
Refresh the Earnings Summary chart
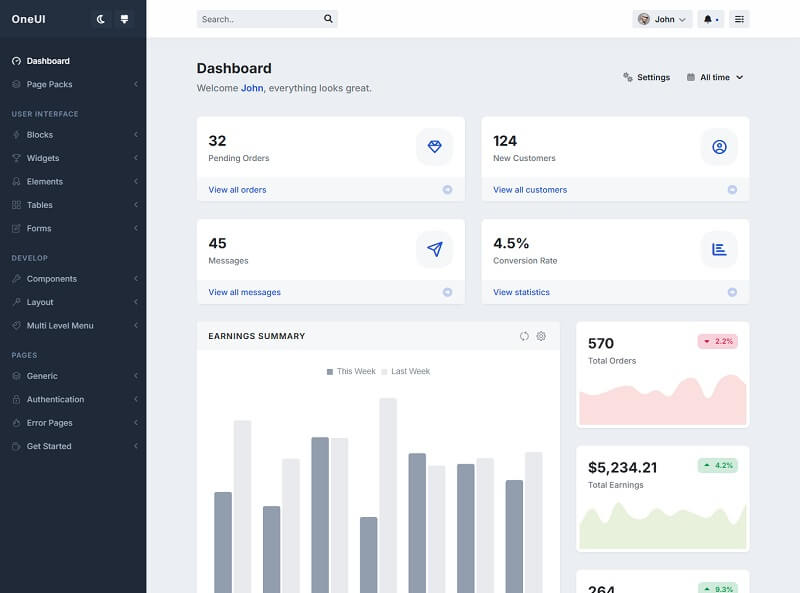point(524,337)
